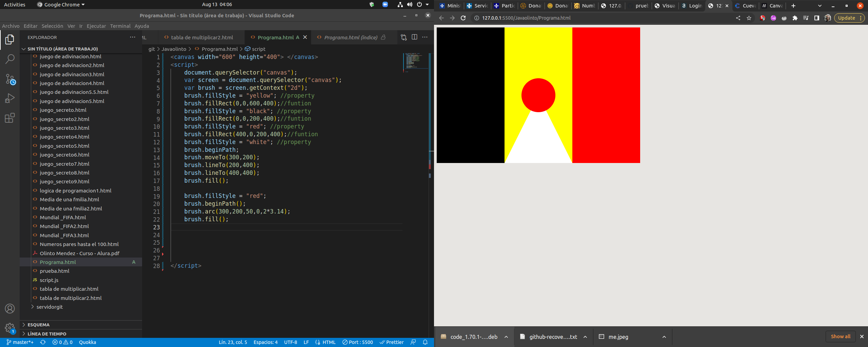
Task: Open the Selección menu
Action: click(52, 26)
